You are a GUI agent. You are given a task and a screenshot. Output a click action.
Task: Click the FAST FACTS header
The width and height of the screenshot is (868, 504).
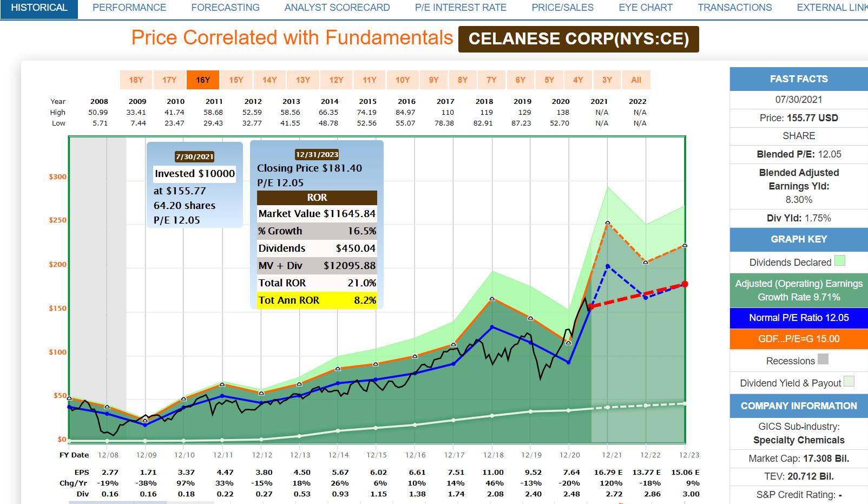coord(799,79)
